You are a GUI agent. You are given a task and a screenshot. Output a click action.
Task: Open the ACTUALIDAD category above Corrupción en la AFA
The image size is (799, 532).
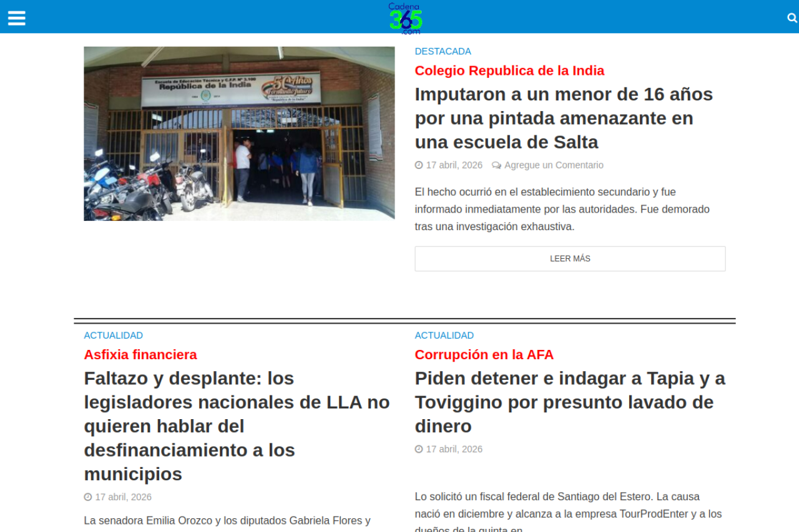[x=444, y=336]
